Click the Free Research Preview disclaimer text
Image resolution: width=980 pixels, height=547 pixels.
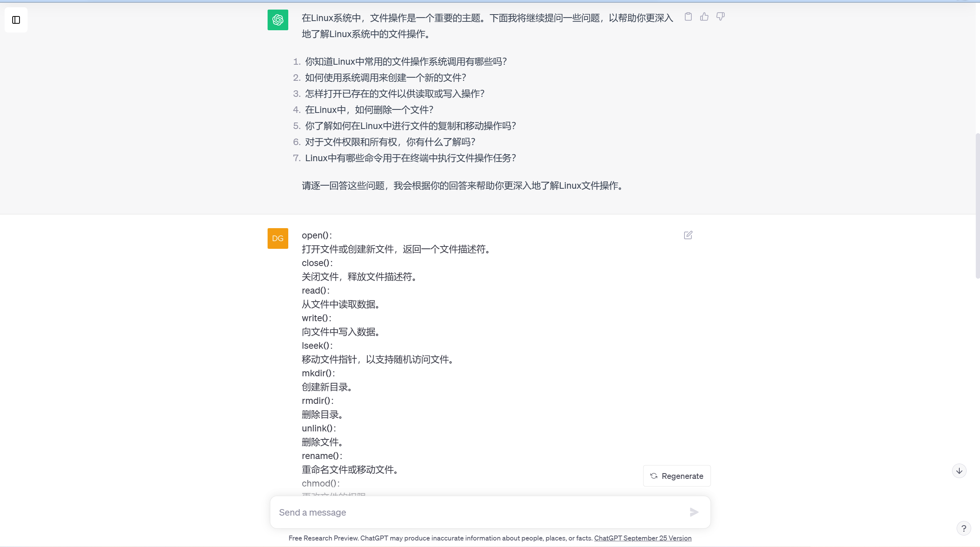pyautogui.click(x=441, y=538)
